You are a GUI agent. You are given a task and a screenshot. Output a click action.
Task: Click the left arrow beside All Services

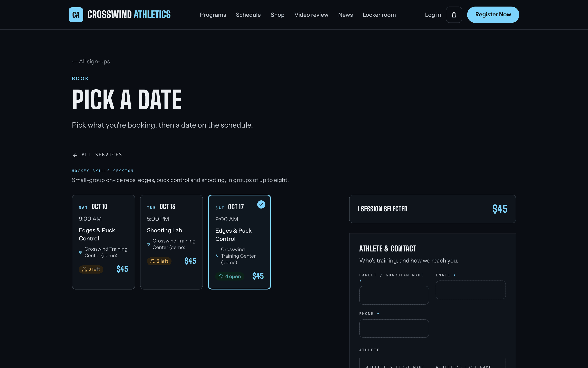(x=75, y=155)
